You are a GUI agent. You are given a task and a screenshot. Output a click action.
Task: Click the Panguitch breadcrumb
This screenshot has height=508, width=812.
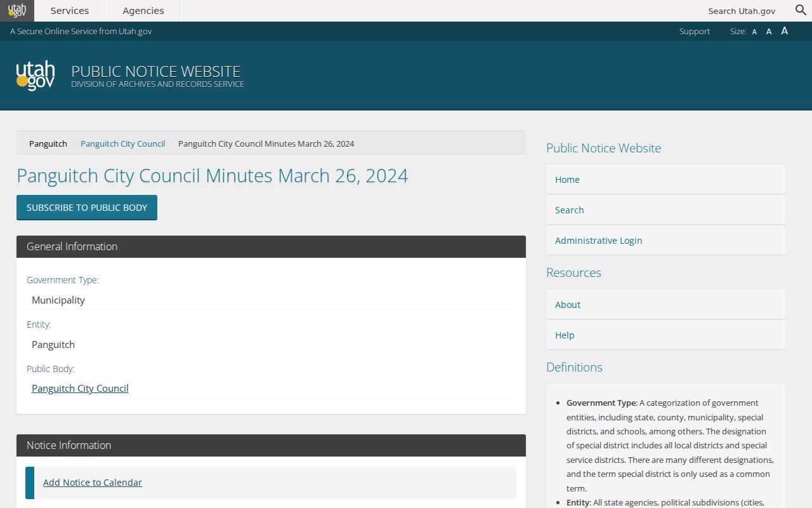pos(48,144)
